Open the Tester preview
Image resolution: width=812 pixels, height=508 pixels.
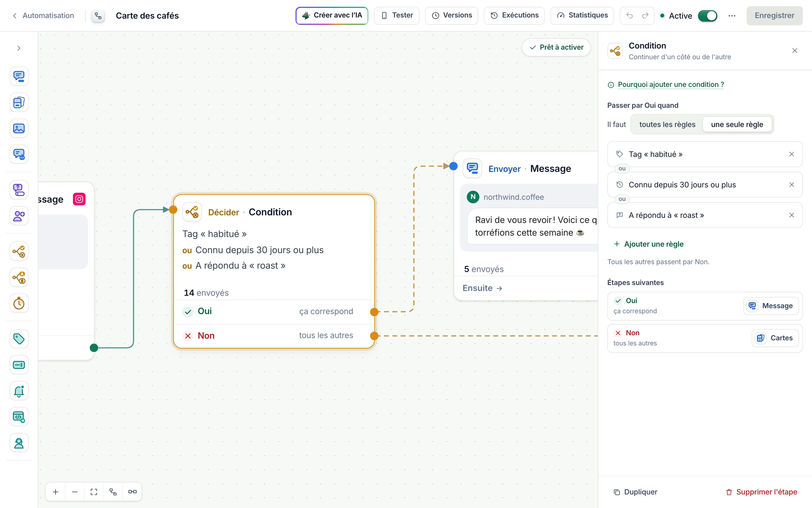(x=396, y=16)
